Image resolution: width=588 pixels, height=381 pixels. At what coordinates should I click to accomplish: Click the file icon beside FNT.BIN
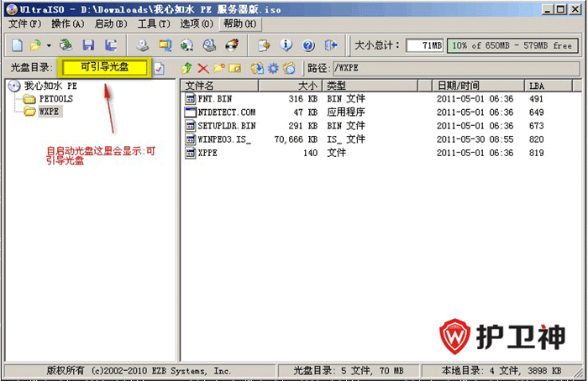[x=191, y=99]
